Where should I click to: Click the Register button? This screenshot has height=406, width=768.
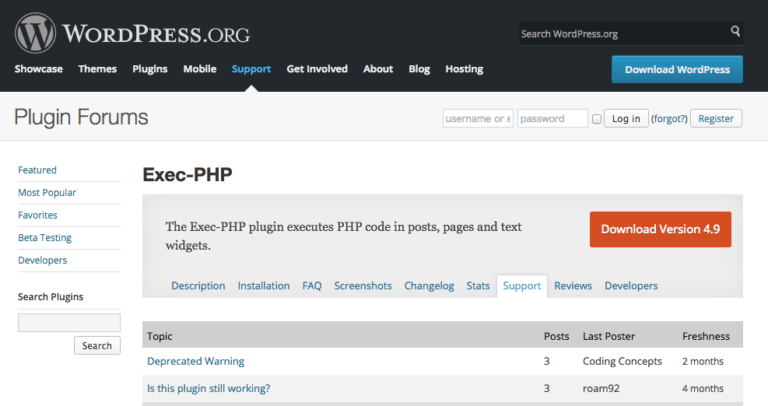[716, 119]
